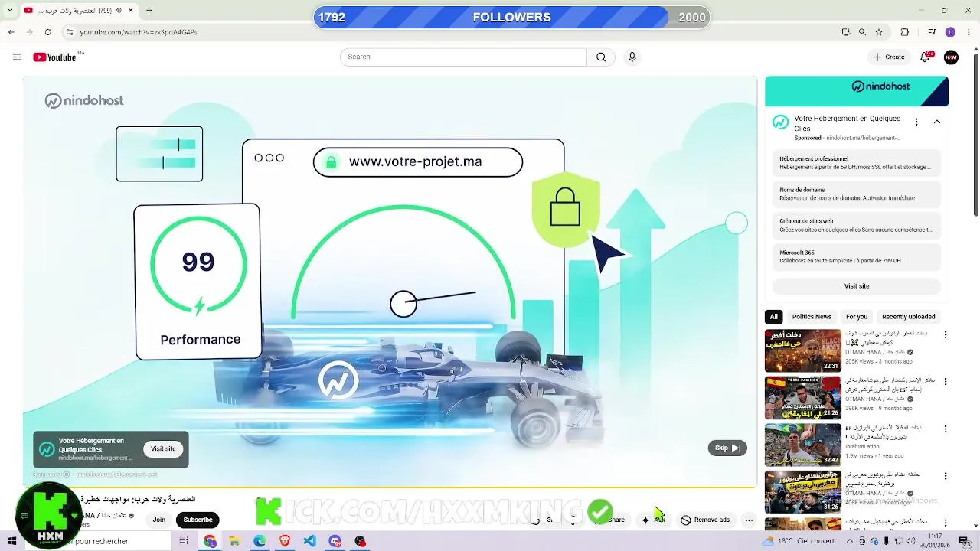Open the media controls icon in toolbar
This screenshot has width=980, height=551.
[932, 32]
